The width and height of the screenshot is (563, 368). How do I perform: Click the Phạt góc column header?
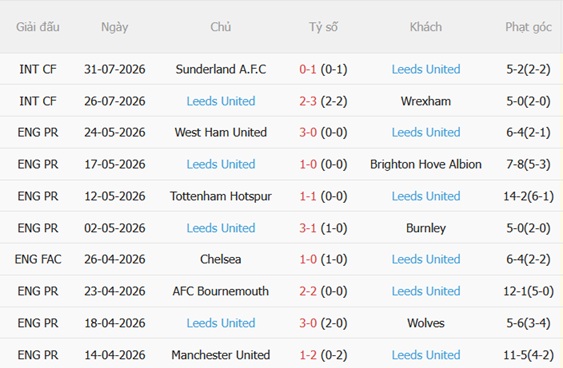coord(528,27)
